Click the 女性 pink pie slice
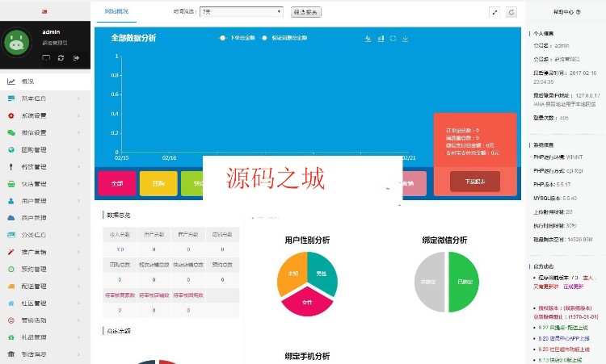The height and width of the screenshot is (364, 606). (307, 303)
